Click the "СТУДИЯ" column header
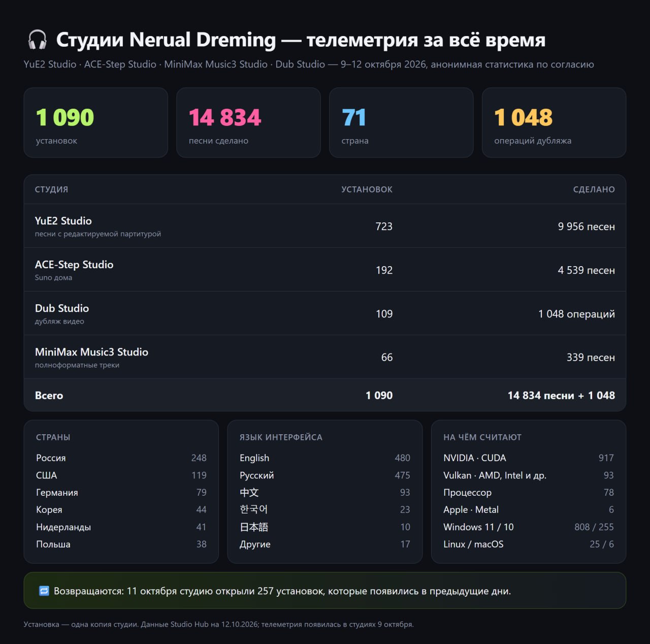The image size is (650, 644). (x=51, y=189)
